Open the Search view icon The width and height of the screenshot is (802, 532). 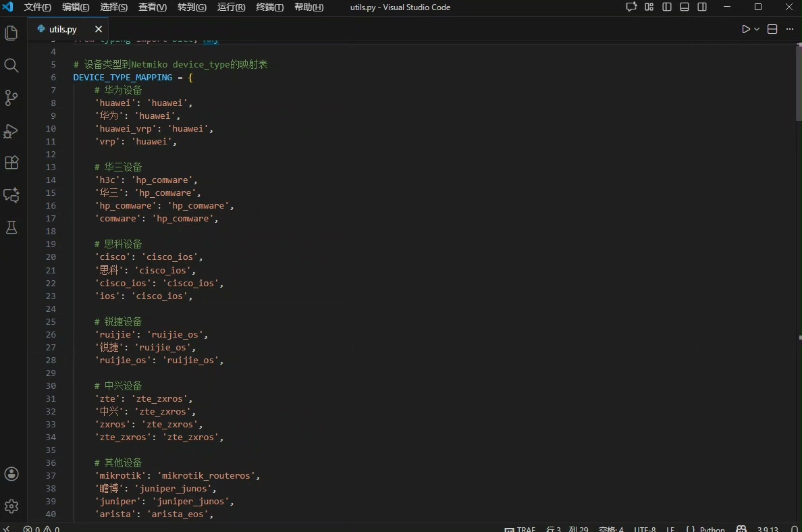point(11,65)
